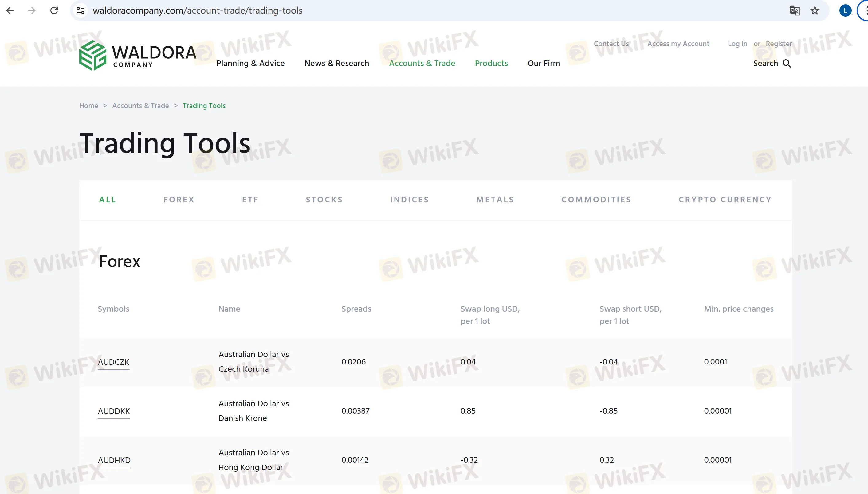868x494 pixels.
Task: Click Trading Tools breadcrumb
Action: pyautogui.click(x=204, y=106)
